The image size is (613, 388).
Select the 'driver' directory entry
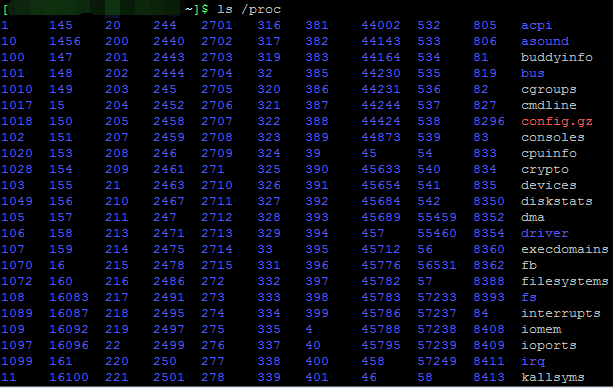tap(545, 234)
